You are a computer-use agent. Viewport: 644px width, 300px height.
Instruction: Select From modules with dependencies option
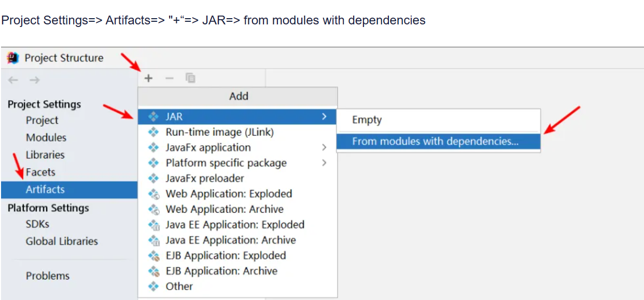tap(435, 141)
